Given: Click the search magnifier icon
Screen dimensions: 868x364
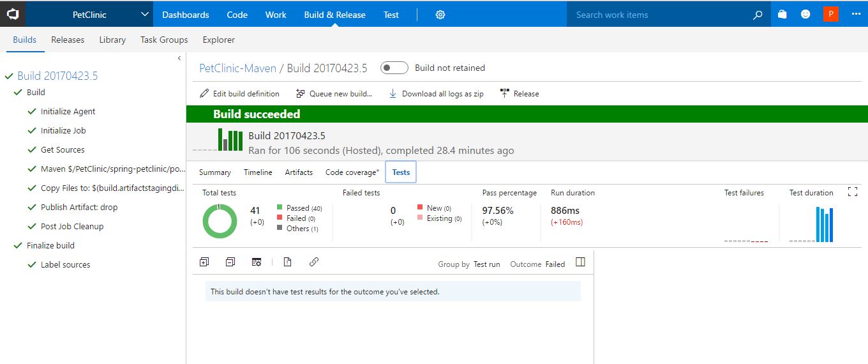Looking at the screenshot, I should (758, 15).
